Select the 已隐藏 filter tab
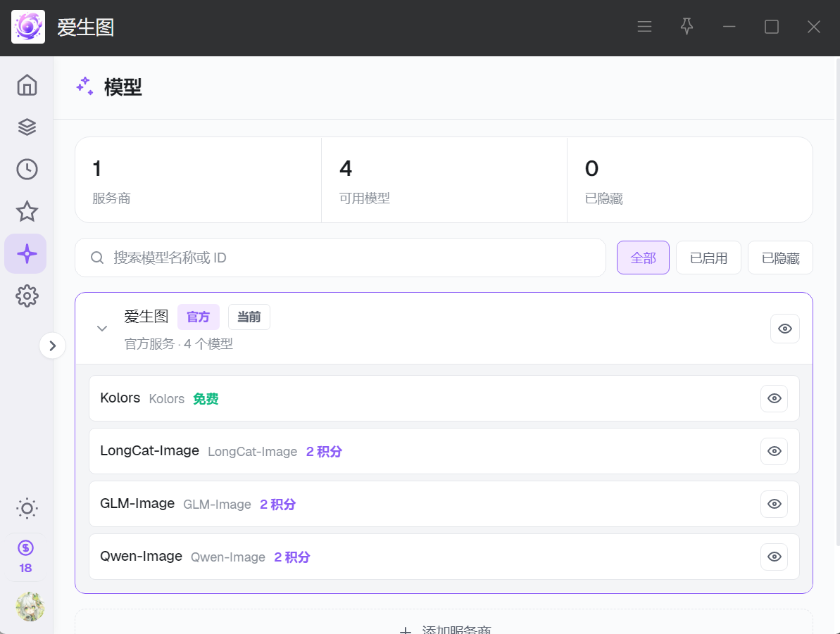Screen dimensions: 840x634 [780, 258]
